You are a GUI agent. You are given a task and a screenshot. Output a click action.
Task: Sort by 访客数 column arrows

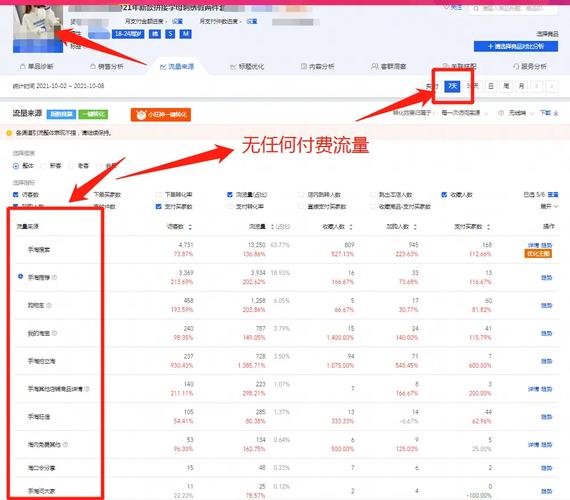190,227
